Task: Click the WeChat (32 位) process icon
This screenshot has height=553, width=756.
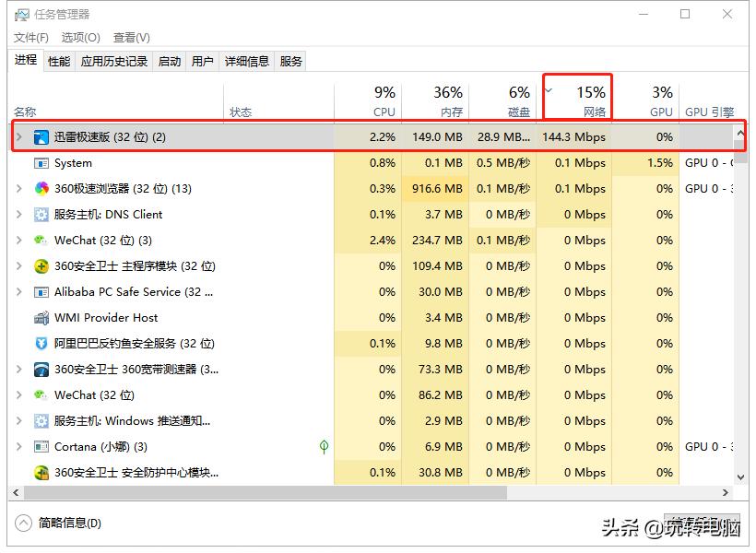Action: [40, 240]
